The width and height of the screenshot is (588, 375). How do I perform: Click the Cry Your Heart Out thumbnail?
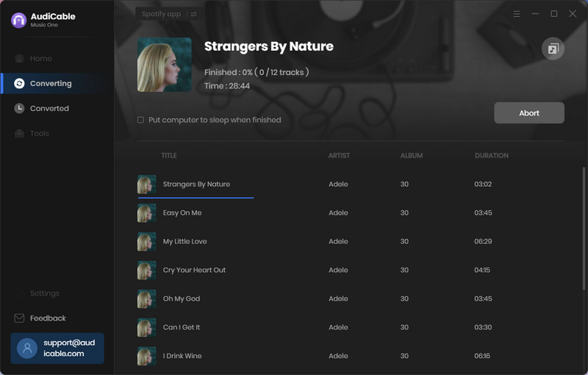(x=147, y=271)
